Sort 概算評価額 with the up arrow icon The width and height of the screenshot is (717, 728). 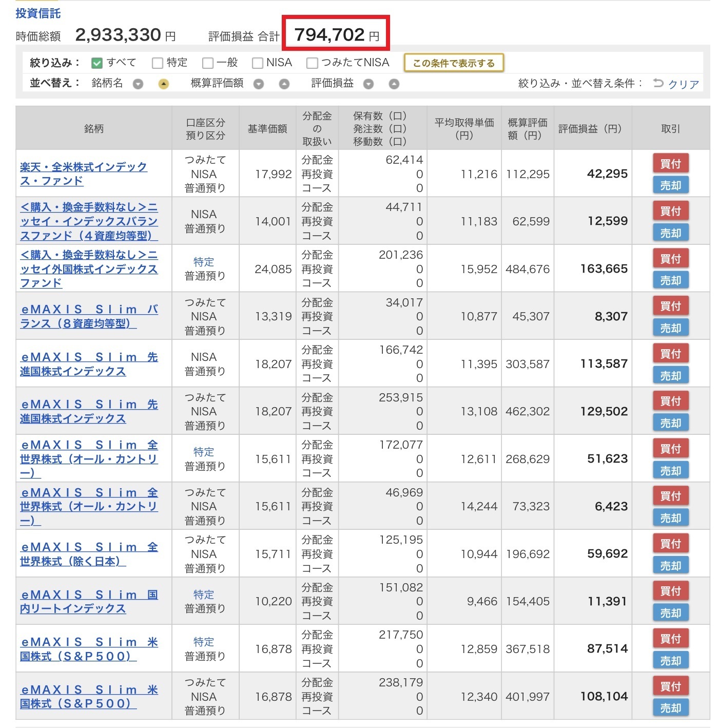coord(284,84)
